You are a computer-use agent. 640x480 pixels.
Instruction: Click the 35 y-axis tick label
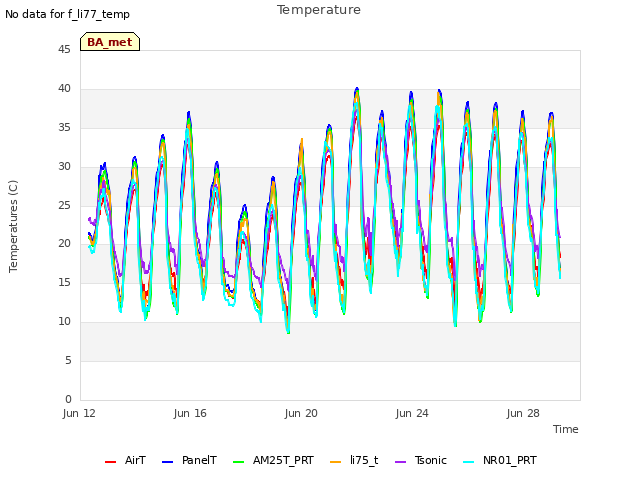click(x=64, y=128)
